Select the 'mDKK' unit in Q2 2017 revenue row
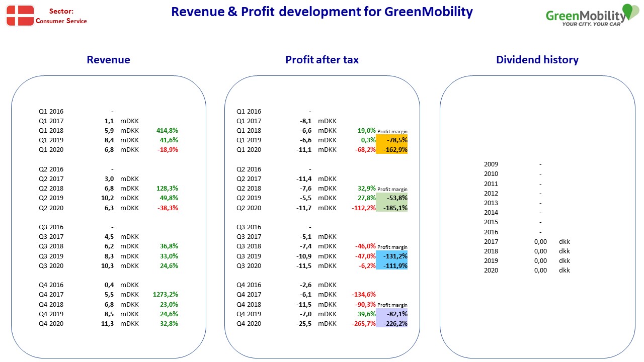This screenshot has height=362, width=644. 129,179
